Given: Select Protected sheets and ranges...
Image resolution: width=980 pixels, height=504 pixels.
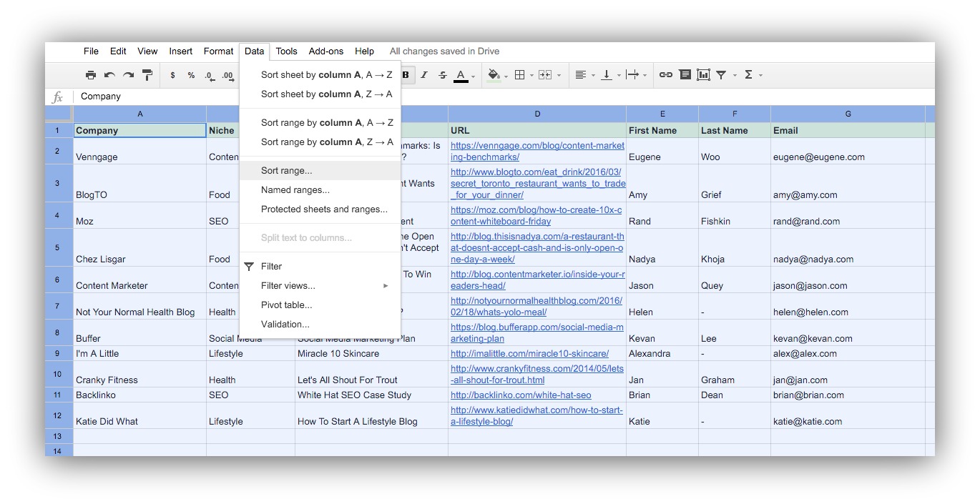Looking at the screenshot, I should 320,209.
